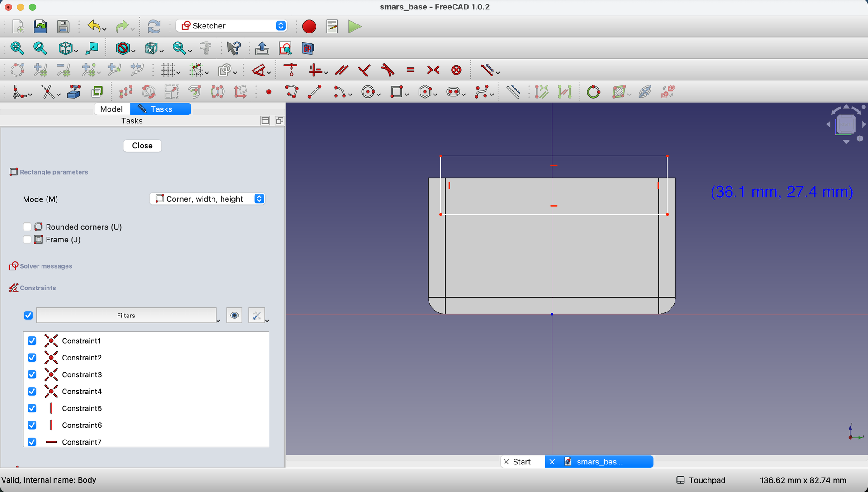The height and width of the screenshot is (492, 868).
Task: Apply the Parallel constraint tool
Action: pyautogui.click(x=341, y=70)
